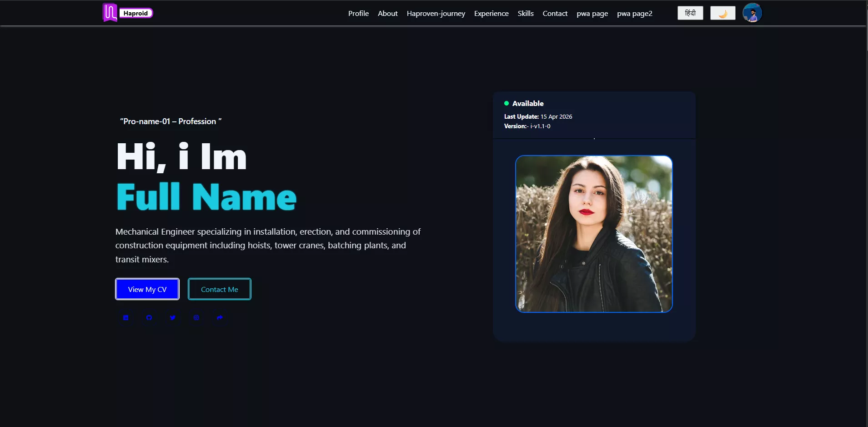
Task: Click the "Pro-name-01 – Profession" tagline
Action: pyautogui.click(x=171, y=121)
